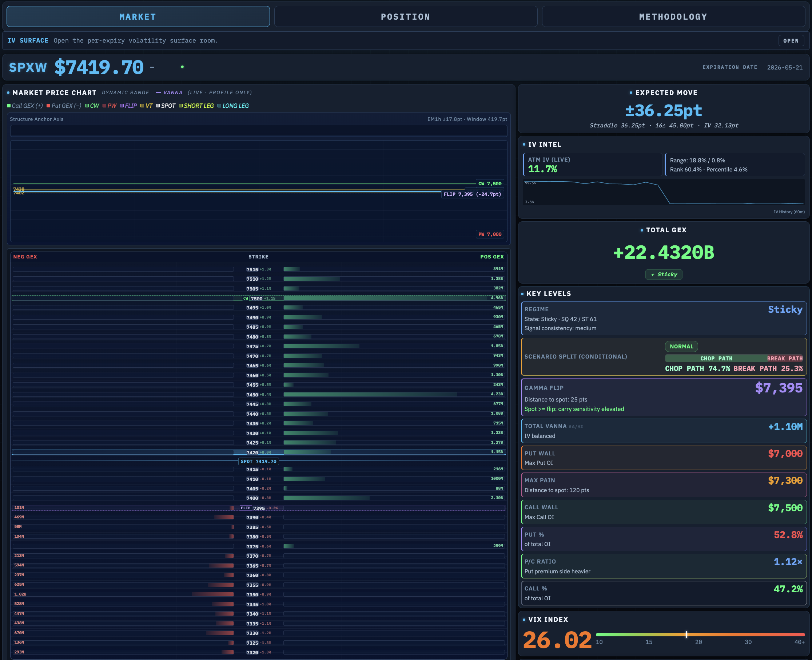Click the Structure Anchor Axis bar

point(259,130)
